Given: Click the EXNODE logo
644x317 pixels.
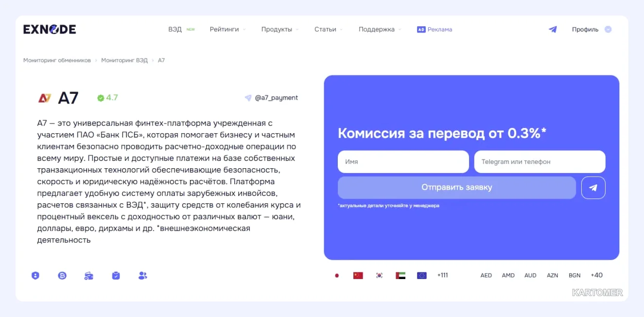Looking at the screenshot, I should click(50, 29).
